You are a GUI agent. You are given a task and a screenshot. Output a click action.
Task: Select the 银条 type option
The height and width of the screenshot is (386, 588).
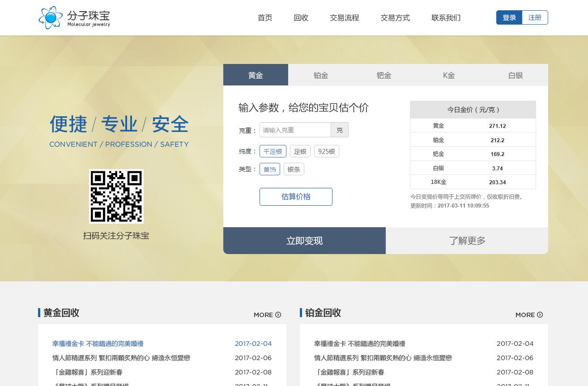[294, 169]
